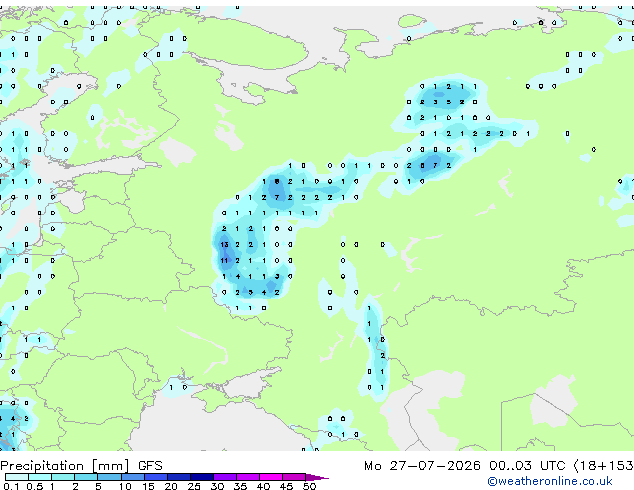Pick the 0.1–0.5 mm palest legend swatch
The image size is (634, 490).
17,477
